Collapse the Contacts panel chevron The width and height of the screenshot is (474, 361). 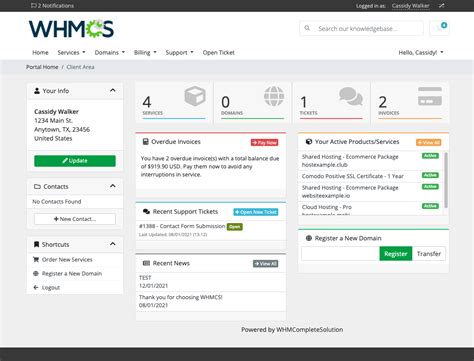(x=113, y=186)
